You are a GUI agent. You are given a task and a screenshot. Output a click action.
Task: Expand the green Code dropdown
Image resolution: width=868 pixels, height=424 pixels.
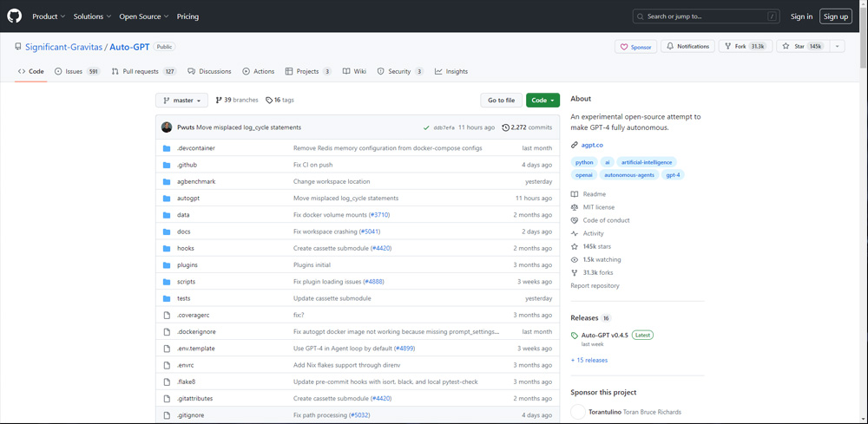click(x=542, y=101)
